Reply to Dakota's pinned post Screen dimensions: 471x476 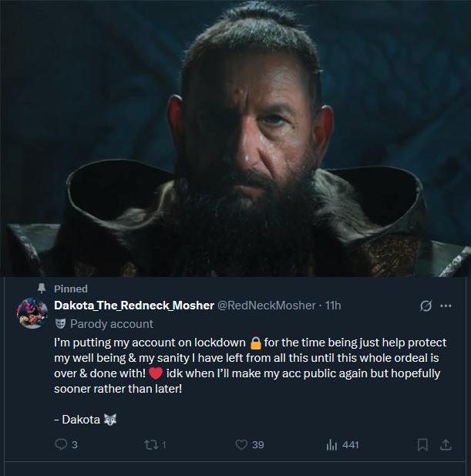click(61, 444)
